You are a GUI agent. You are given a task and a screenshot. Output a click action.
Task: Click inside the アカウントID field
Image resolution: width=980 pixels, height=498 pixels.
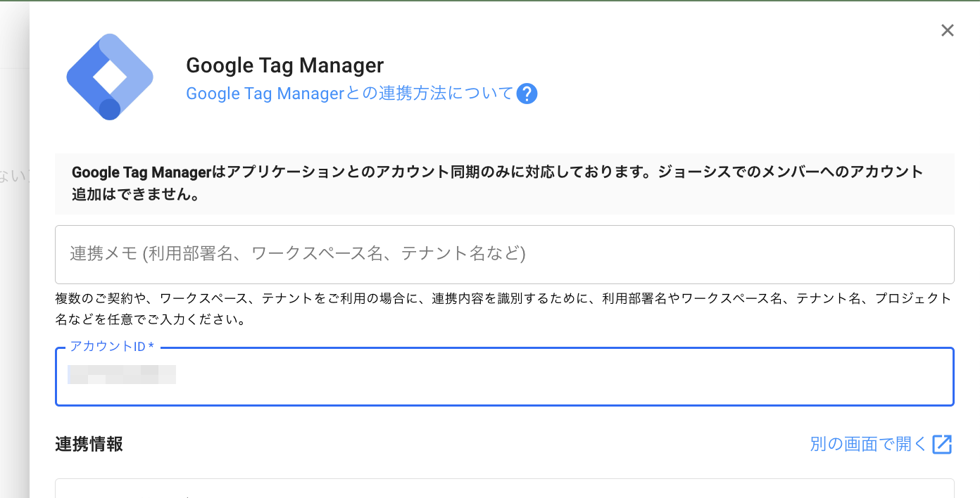pyautogui.click(x=504, y=376)
